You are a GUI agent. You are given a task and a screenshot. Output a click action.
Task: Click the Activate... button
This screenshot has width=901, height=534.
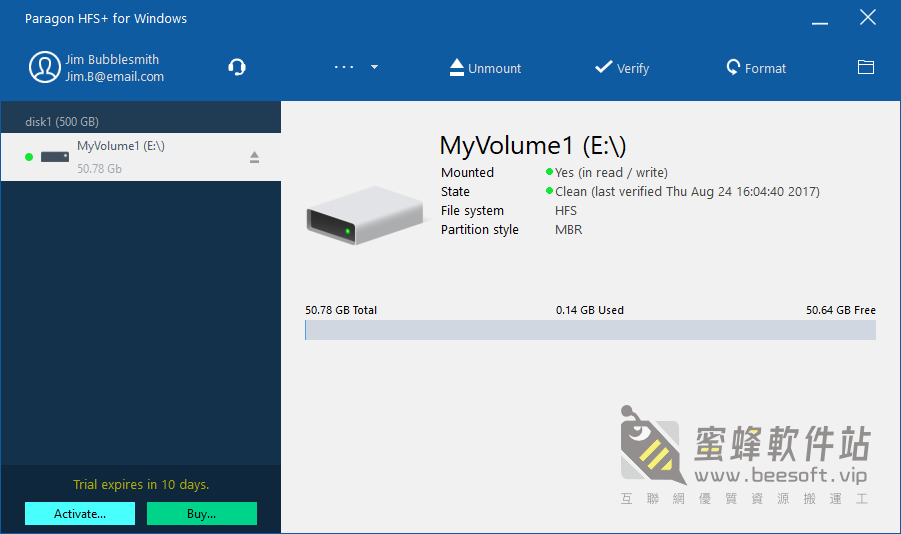tap(80, 513)
